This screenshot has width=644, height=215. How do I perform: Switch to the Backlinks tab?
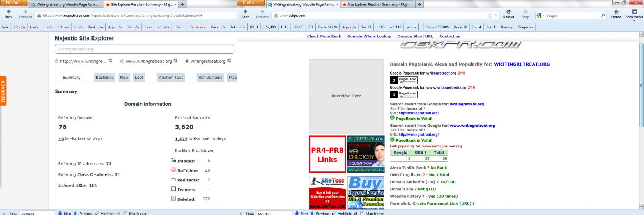coord(104,77)
